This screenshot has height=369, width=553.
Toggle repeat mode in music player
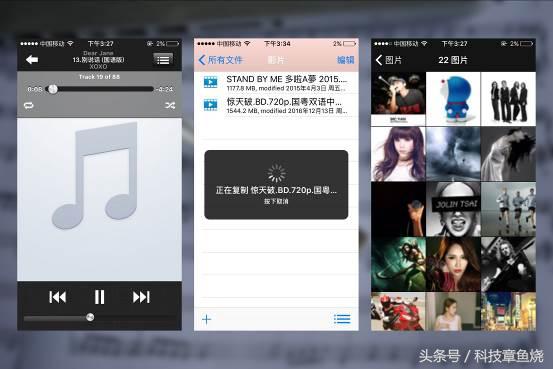[29, 105]
